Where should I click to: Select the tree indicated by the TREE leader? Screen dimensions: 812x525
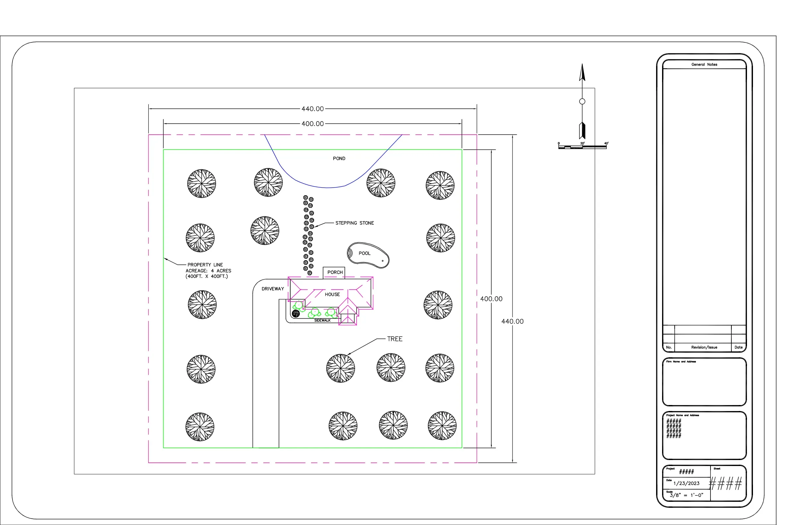pos(340,368)
